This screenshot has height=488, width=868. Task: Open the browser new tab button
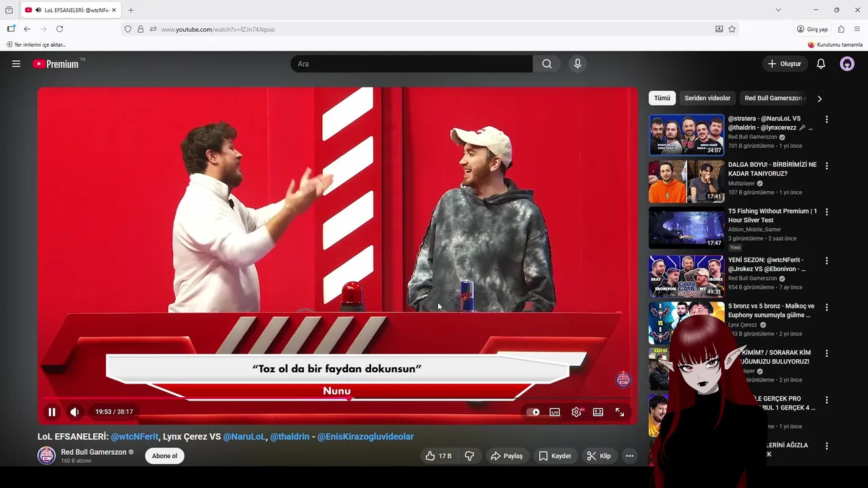point(131,10)
